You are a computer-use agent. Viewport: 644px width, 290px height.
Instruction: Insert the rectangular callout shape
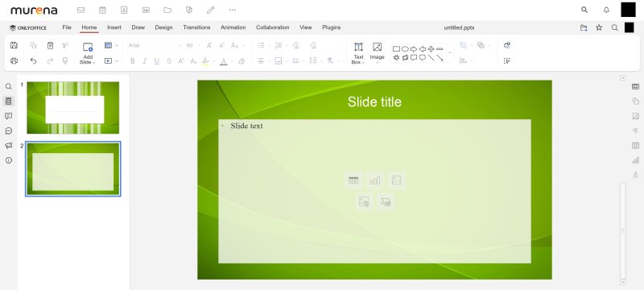pos(414,58)
